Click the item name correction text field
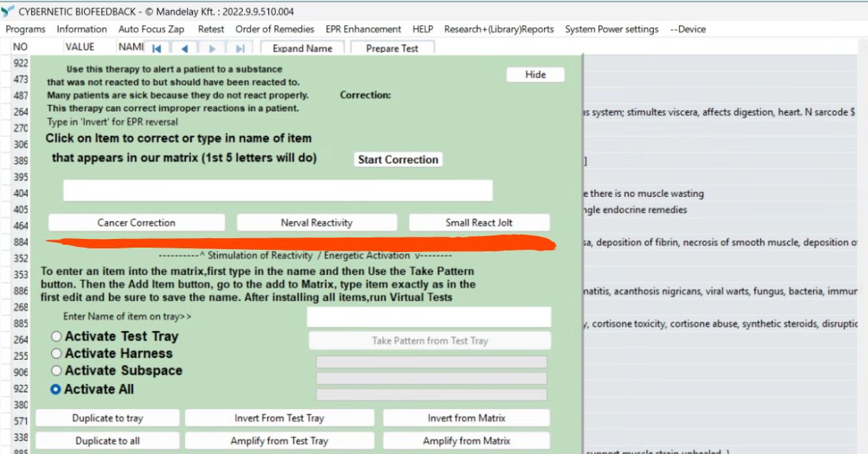 click(278, 190)
